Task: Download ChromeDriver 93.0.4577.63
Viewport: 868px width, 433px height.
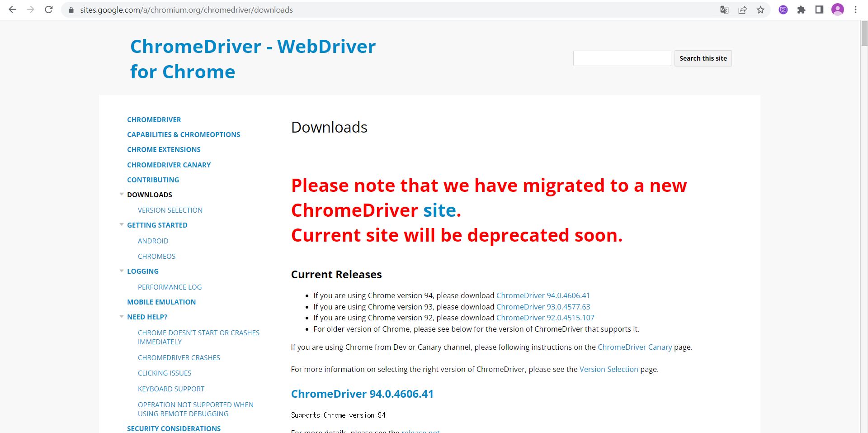Action: tap(543, 307)
